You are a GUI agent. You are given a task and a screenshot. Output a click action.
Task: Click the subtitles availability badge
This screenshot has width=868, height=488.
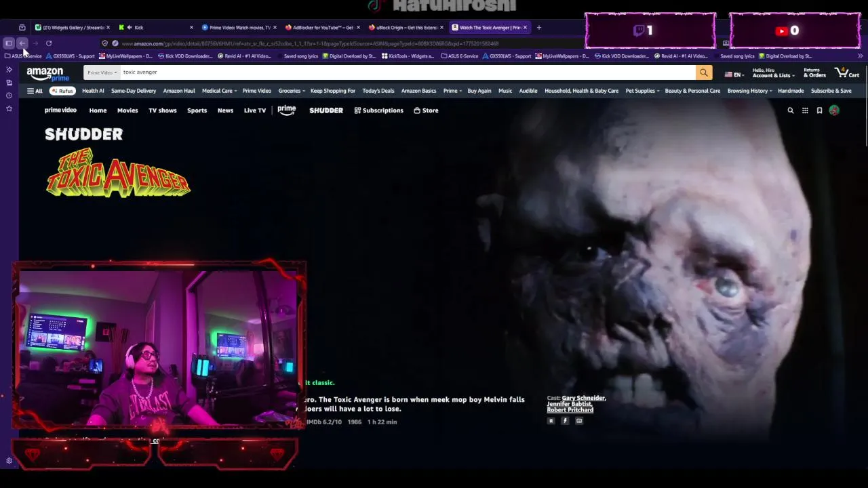click(x=579, y=421)
